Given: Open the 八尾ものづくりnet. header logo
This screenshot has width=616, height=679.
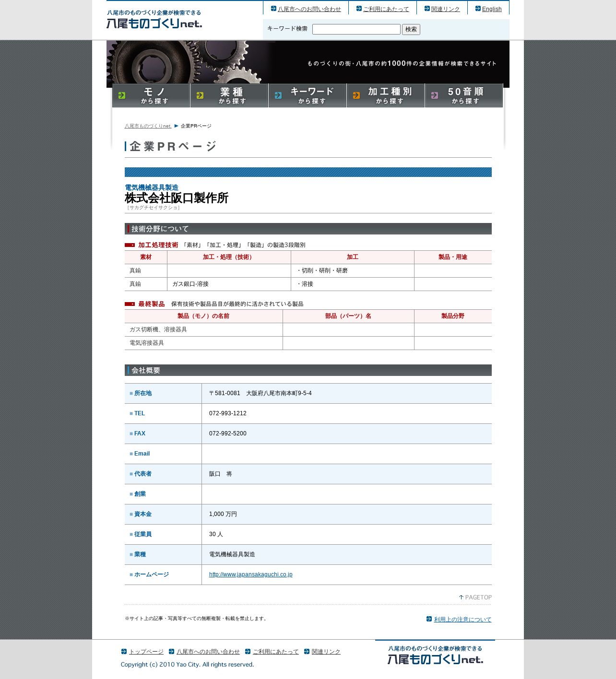Looking at the screenshot, I should [154, 19].
